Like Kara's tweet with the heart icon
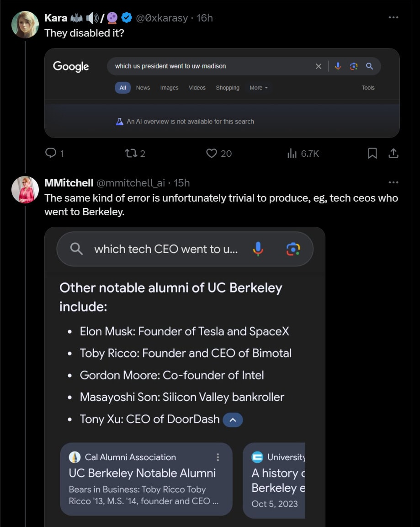420x527 pixels. point(211,153)
